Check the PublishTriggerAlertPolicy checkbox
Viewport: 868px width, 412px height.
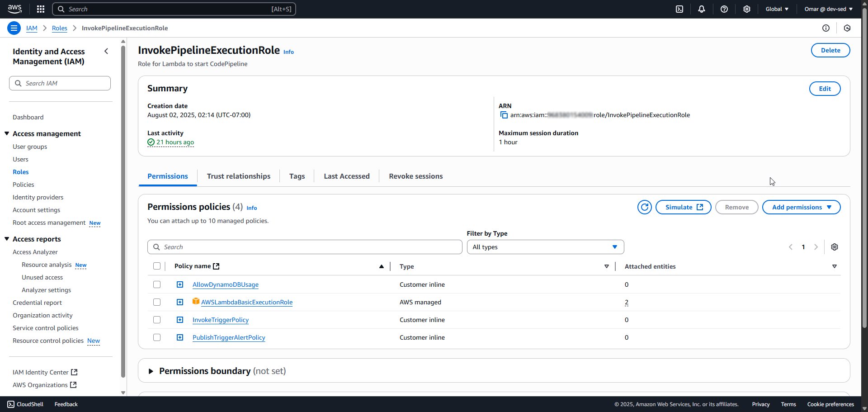(157, 337)
